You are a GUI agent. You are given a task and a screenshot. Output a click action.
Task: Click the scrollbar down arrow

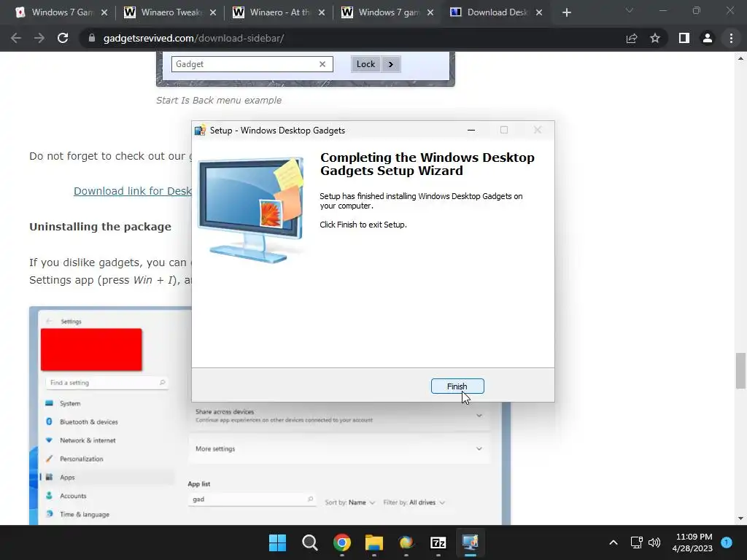(740, 518)
